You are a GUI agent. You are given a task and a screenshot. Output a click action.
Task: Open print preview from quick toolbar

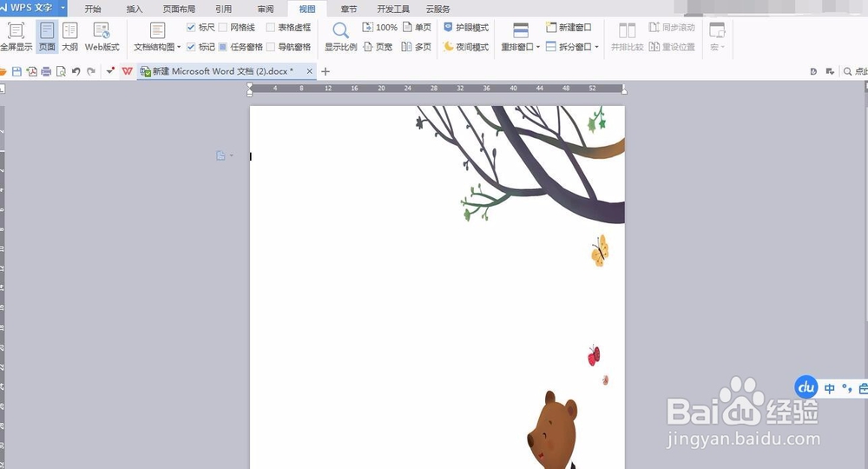coord(61,71)
